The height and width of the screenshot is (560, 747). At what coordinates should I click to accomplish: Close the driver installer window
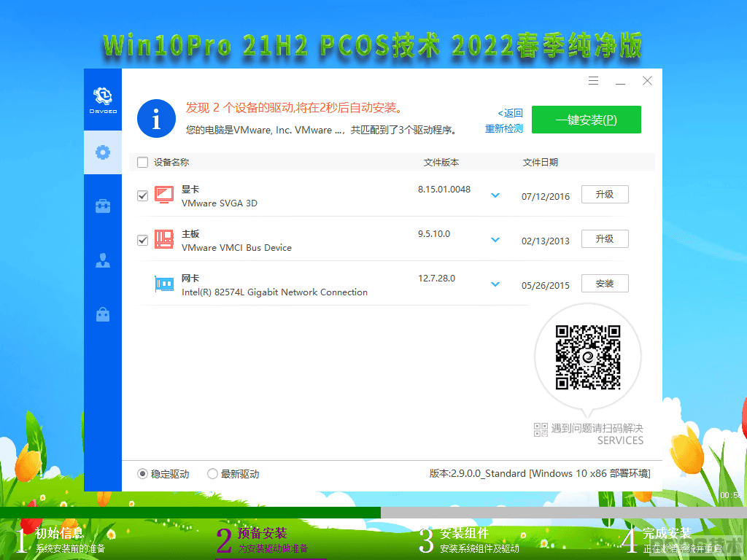(x=647, y=80)
